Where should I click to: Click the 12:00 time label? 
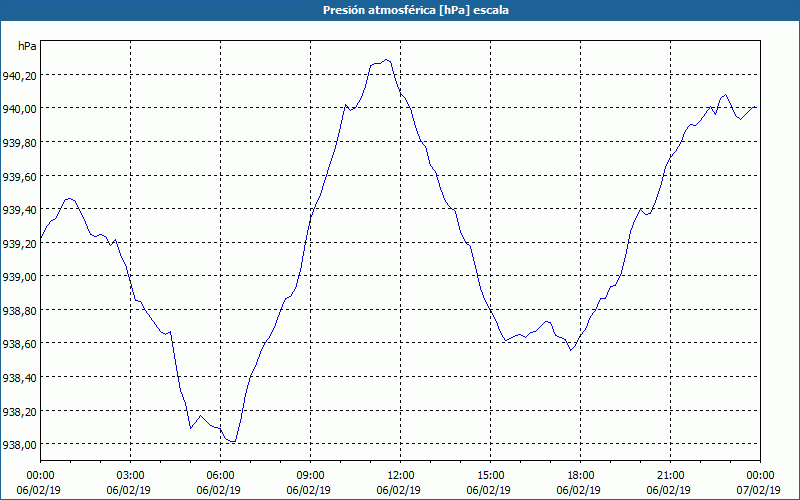(401, 476)
